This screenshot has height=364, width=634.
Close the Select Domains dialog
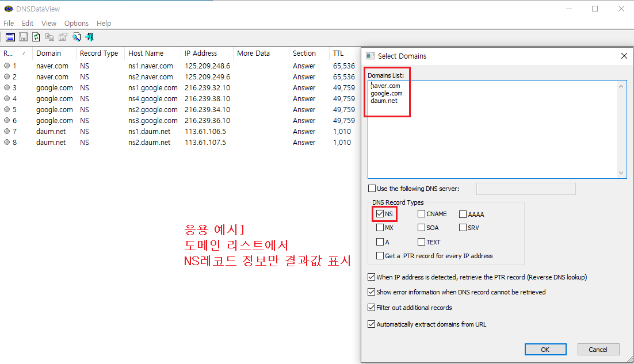point(624,56)
